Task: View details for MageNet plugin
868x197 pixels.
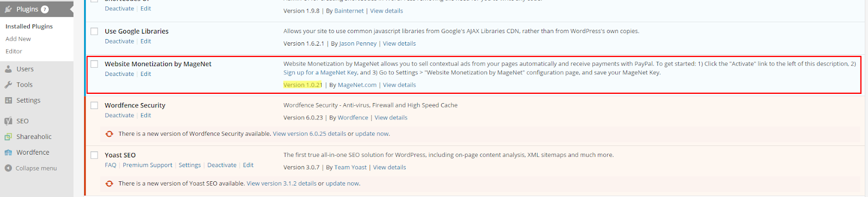Action: [x=399, y=85]
